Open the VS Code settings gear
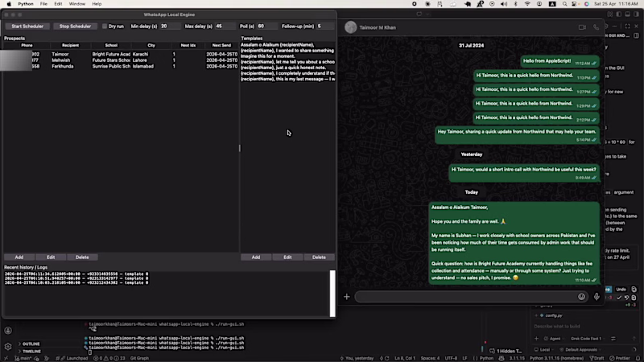 tap(8, 347)
